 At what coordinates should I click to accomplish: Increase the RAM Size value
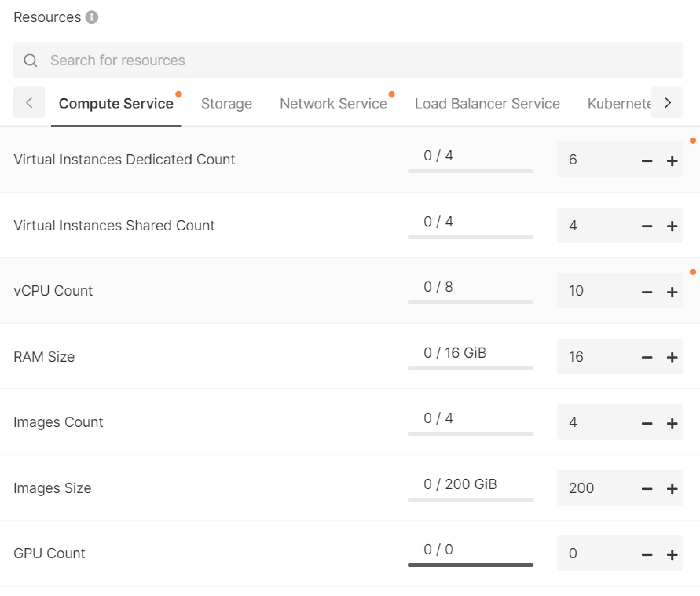[x=672, y=358]
